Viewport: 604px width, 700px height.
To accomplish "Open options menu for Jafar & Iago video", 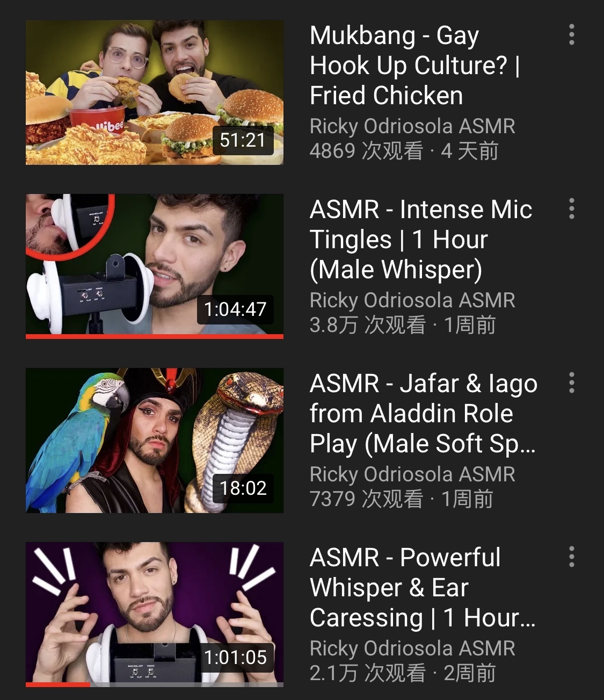I will pos(572,383).
